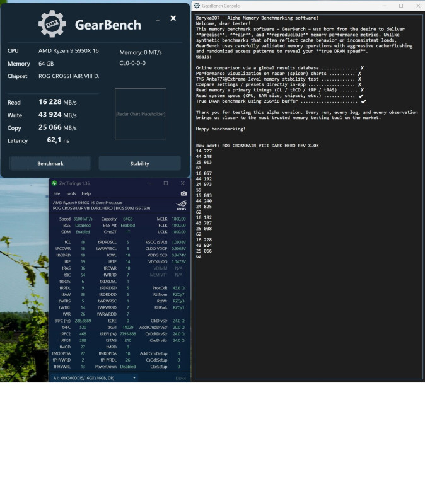Click the tRFC (ns) 288.8889 value
The height and width of the screenshot is (504, 425).
83,321
